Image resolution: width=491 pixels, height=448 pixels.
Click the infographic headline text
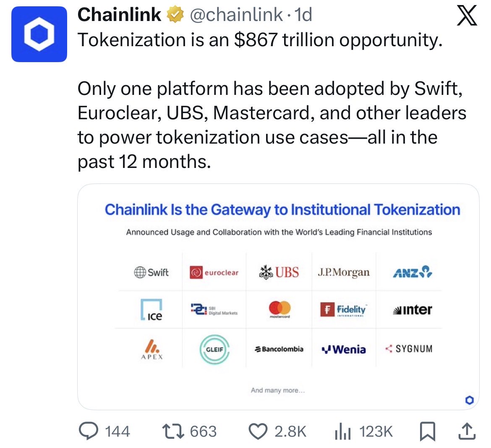coord(282,210)
